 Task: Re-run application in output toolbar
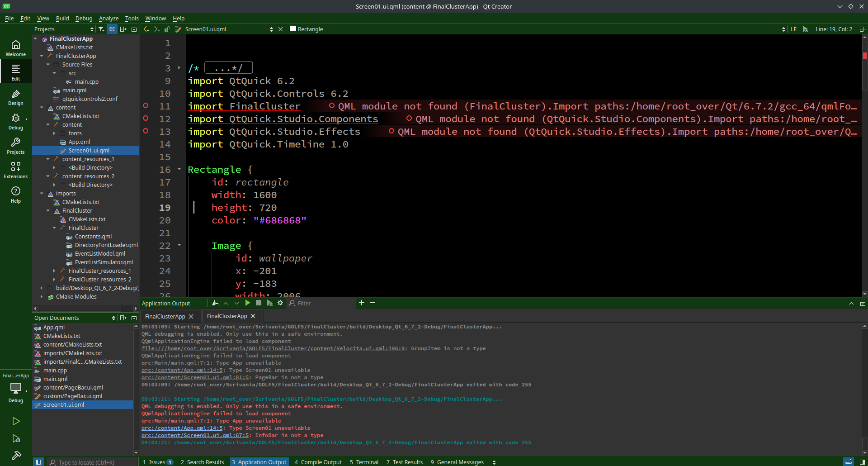(x=247, y=303)
